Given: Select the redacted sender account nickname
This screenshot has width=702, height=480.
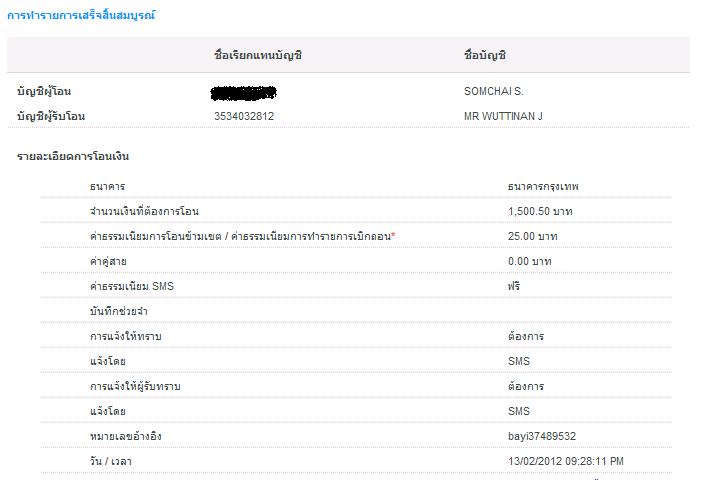Looking at the screenshot, I should coord(244,92).
